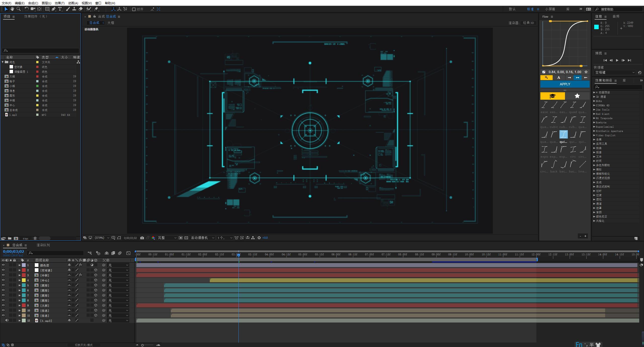
Task: Mute audio of the 1.mp3 layer
Action: [x=7, y=320]
